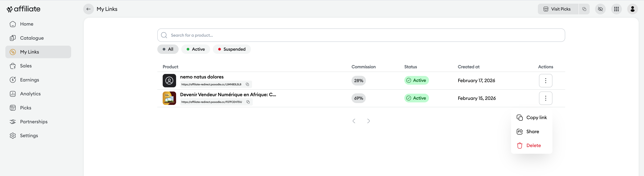The image size is (644, 176).
Task: Open Analytics in the sidebar
Action: point(30,94)
